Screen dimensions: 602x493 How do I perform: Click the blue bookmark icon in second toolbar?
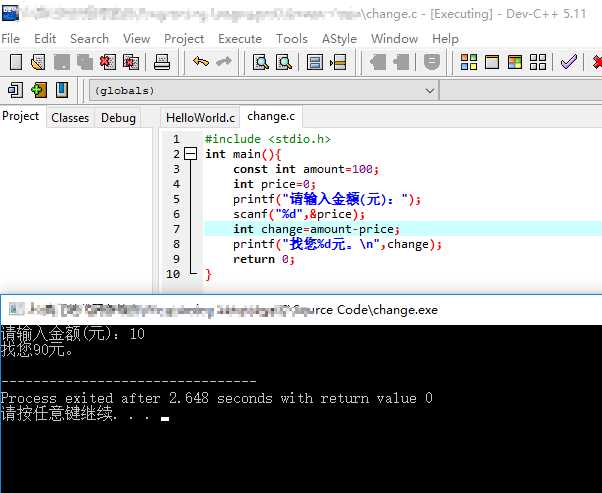[62, 90]
